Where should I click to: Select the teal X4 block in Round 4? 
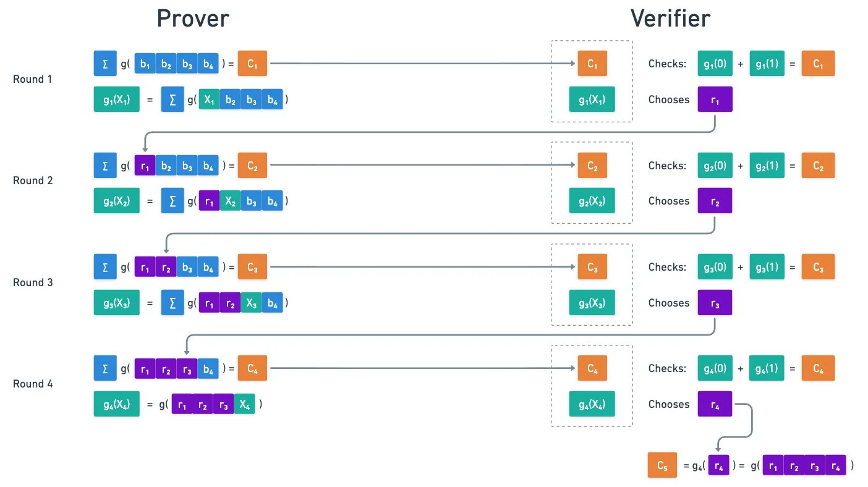coord(245,404)
